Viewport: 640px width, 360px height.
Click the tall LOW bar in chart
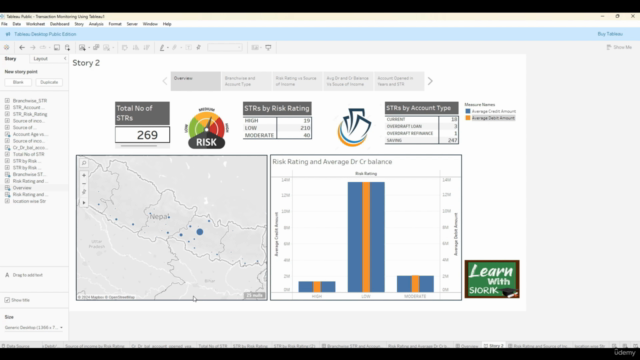pyautogui.click(x=366, y=237)
